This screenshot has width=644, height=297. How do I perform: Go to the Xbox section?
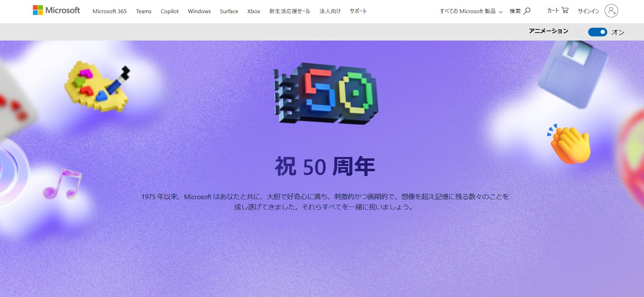pos(254,11)
